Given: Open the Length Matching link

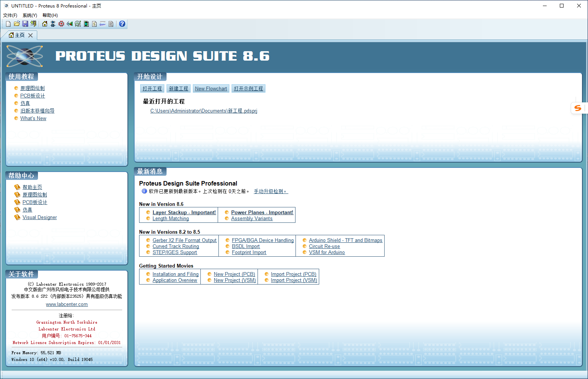Looking at the screenshot, I should pyautogui.click(x=171, y=218).
